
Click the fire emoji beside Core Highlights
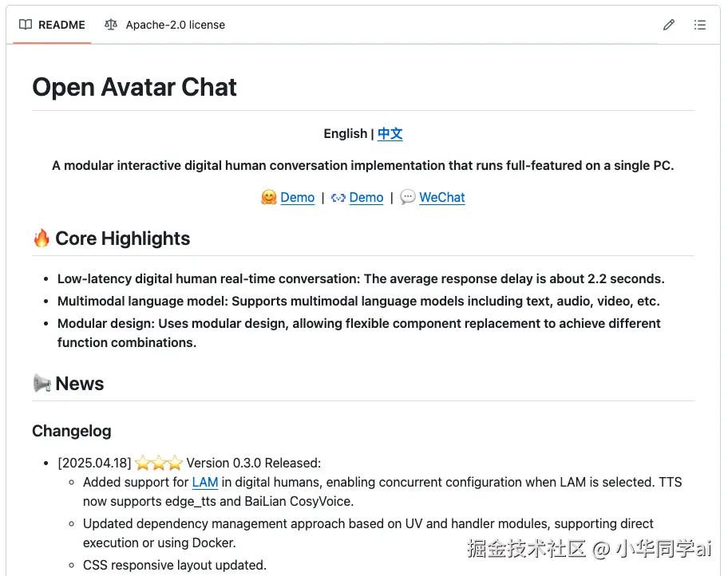tap(42, 239)
